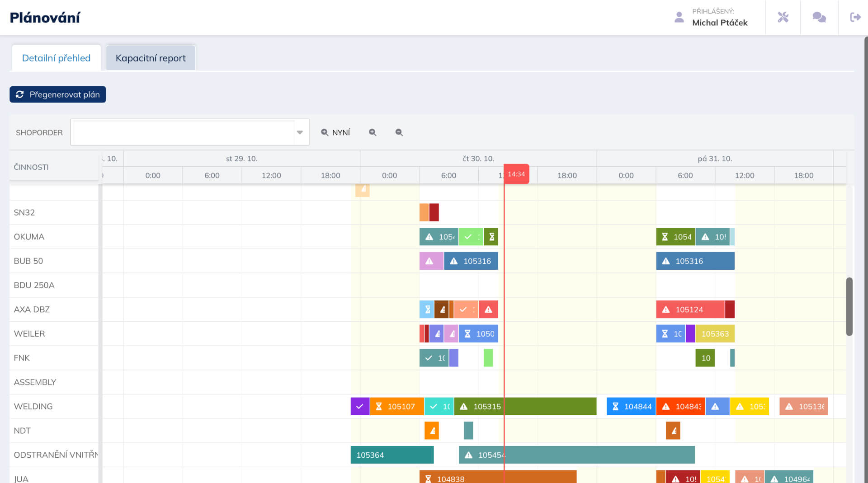The height and width of the screenshot is (483, 868).
Task: Click the ASSEMBLY row label
Action: [x=35, y=382]
